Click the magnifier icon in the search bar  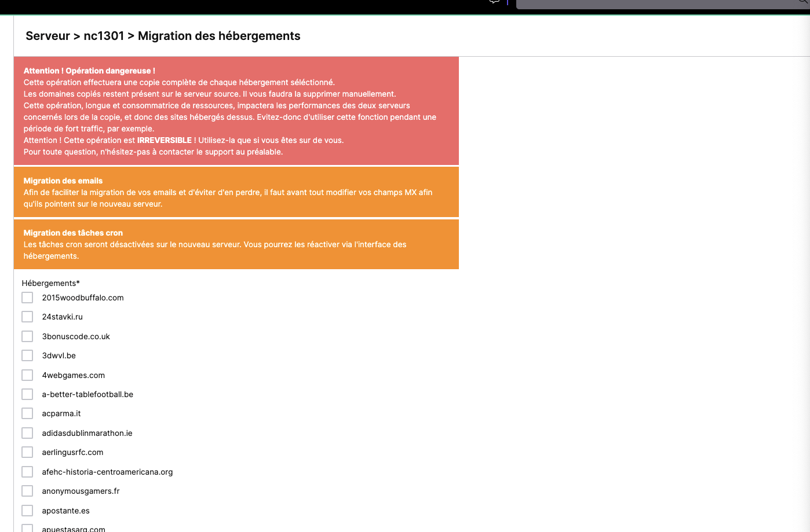(x=803, y=2)
